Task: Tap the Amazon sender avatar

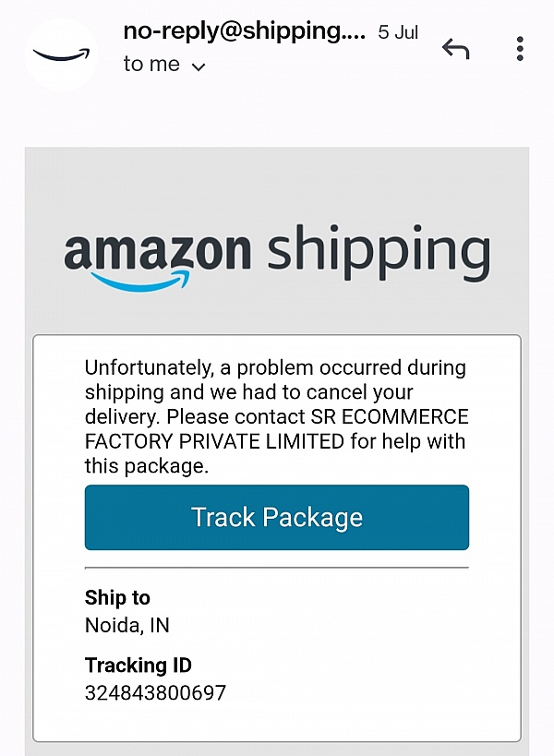Action: point(61,54)
